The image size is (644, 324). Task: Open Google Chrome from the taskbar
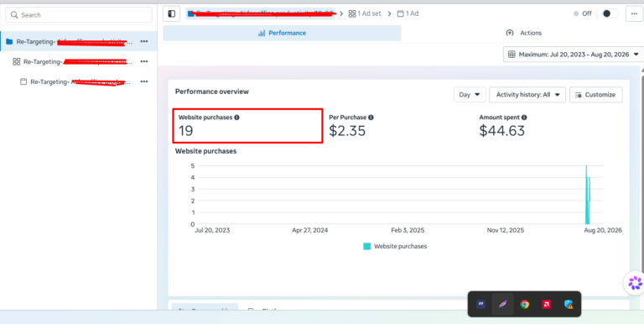tap(524, 304)
